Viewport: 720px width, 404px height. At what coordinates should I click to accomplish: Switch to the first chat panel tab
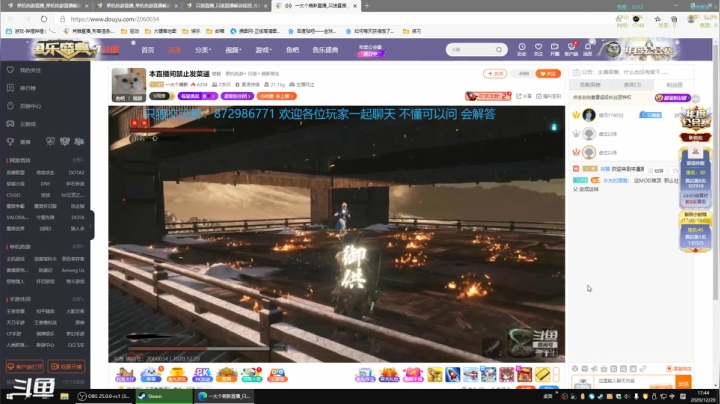[x=590, y=84]
